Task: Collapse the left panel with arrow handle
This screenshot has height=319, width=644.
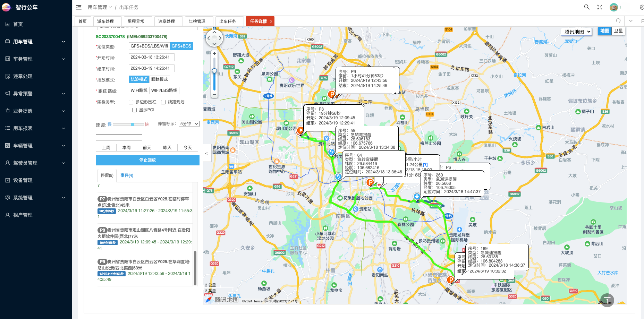Action: tap(206, 153)
